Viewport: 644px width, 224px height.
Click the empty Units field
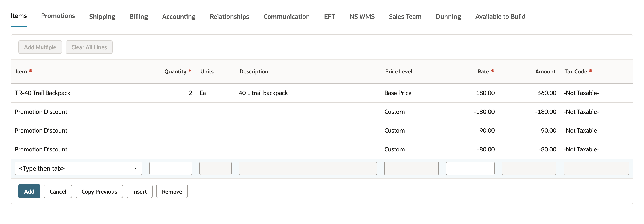tap(215, 168)
